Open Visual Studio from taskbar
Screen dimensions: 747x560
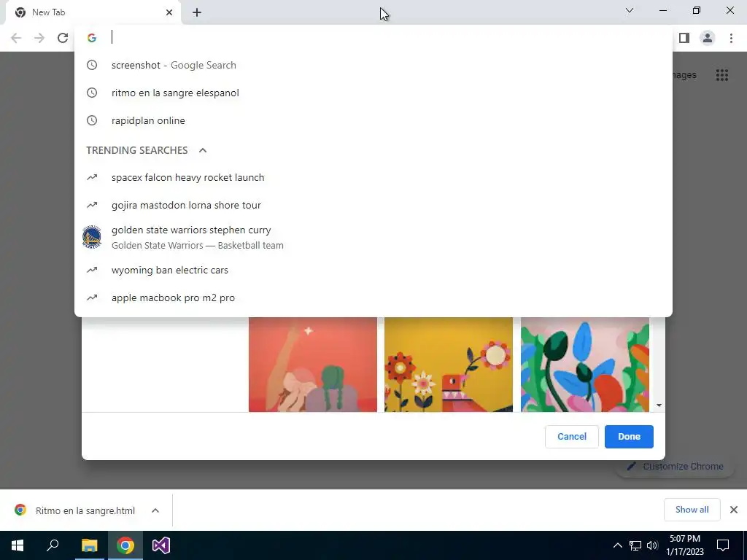point(161,545)
